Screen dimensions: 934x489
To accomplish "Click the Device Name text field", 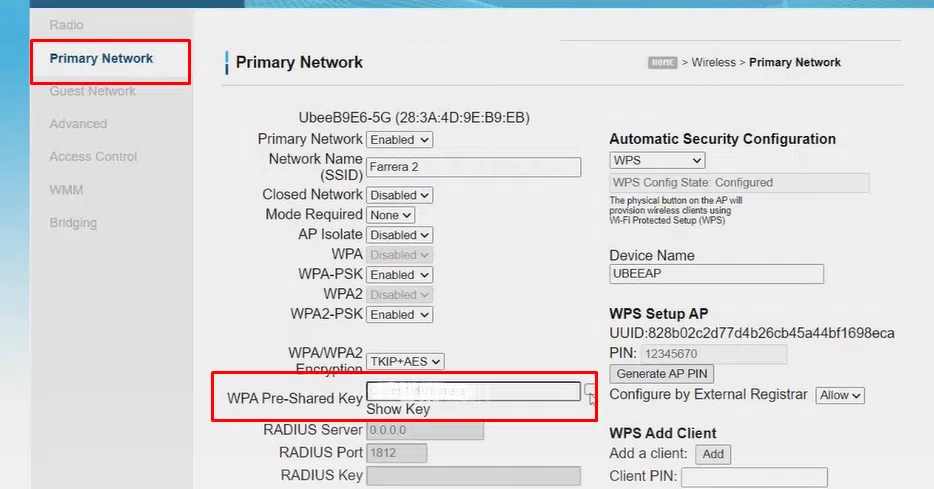I will coord(716,274).
